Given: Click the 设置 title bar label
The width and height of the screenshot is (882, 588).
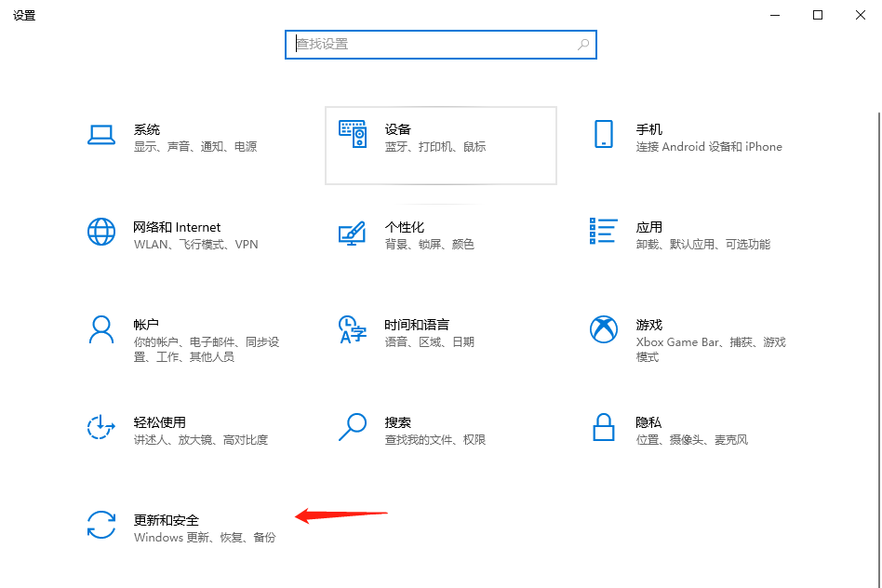Looking at the screenshot, I should (x=24, y=15).
